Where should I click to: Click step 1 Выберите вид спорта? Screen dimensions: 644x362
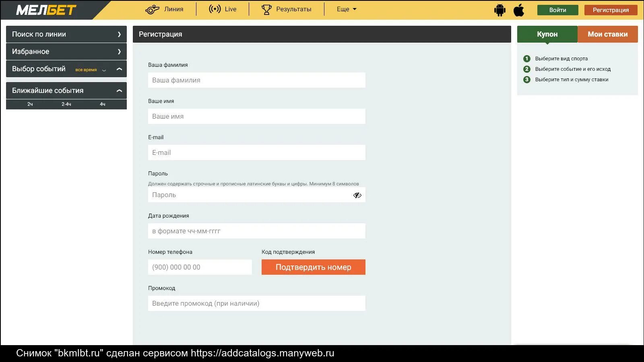tap(555, 59)
